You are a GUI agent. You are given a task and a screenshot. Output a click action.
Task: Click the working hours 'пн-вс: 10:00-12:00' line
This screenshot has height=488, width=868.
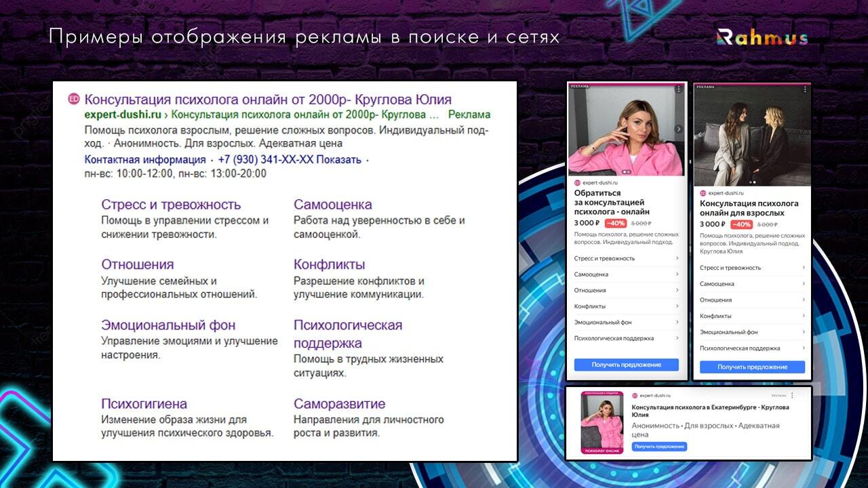[x=175, y=174]
